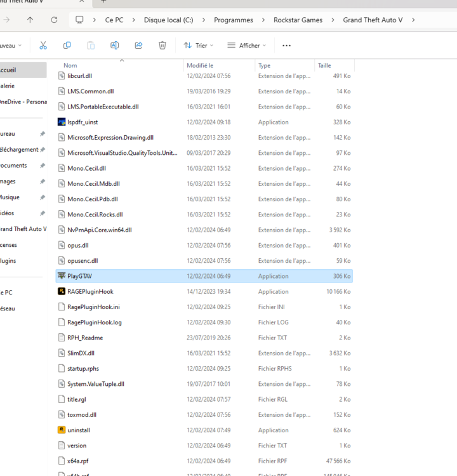Open the Trier sort dropdown
The height and width of the screenshot is (476, 457).
point(198,46)
